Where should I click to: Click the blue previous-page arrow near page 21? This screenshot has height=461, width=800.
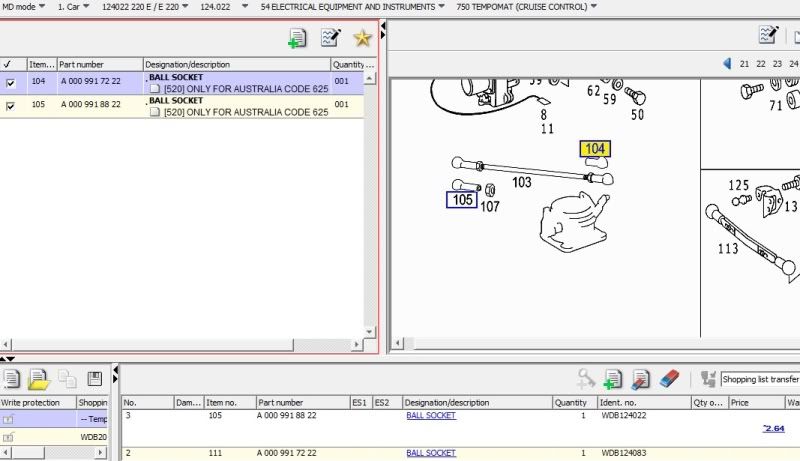(727, 64)
